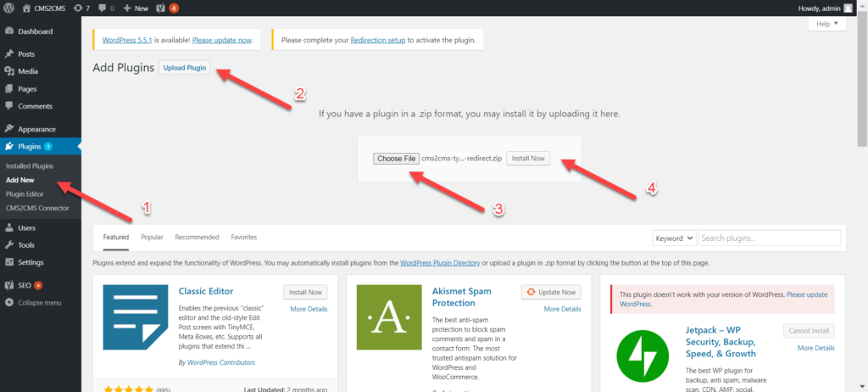Click the Media icon in sidebar

click(8, 71)
